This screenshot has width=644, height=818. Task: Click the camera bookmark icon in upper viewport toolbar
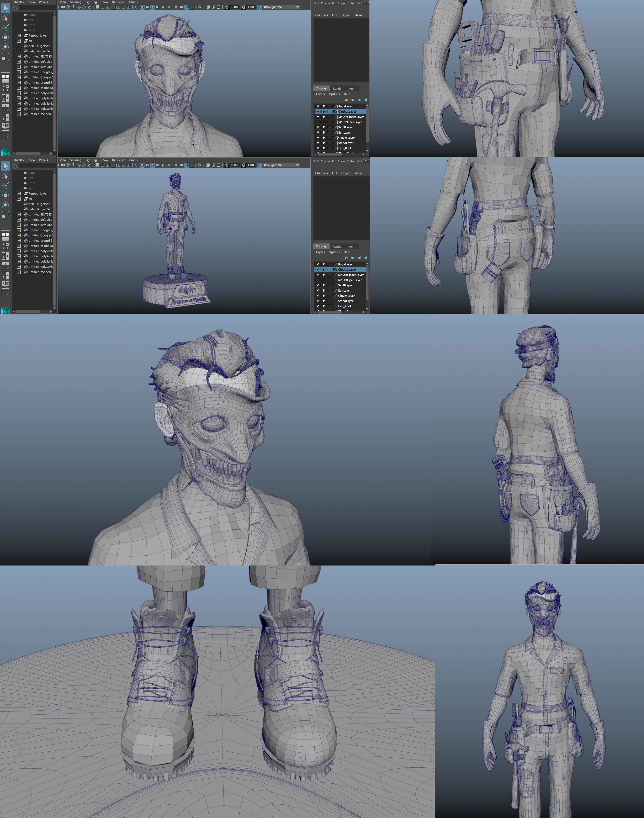[73, 7]
